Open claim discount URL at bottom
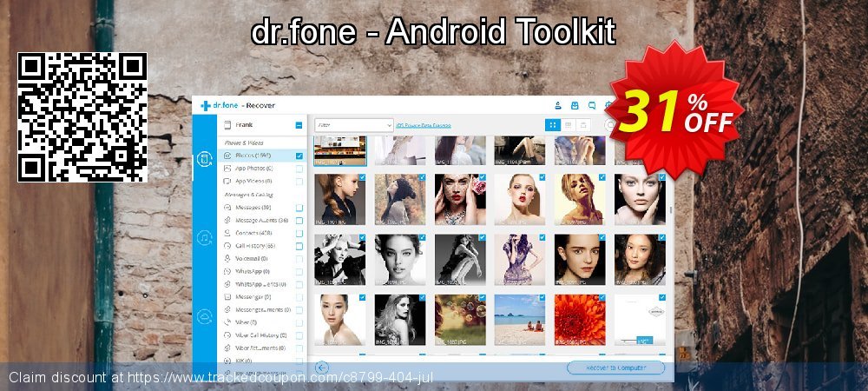 coord(280,377)
